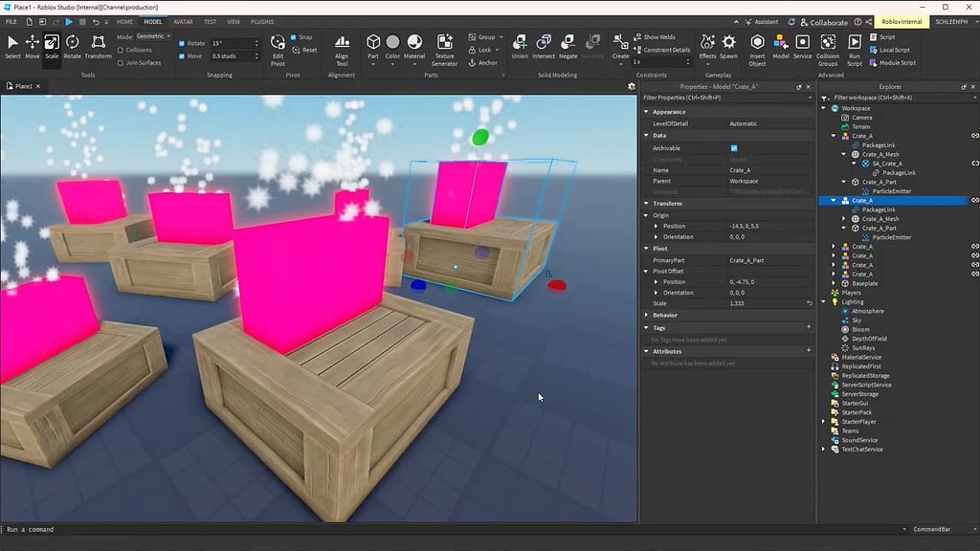
Task: Enable the Collisions checkbox
Action: coord(120,50)
